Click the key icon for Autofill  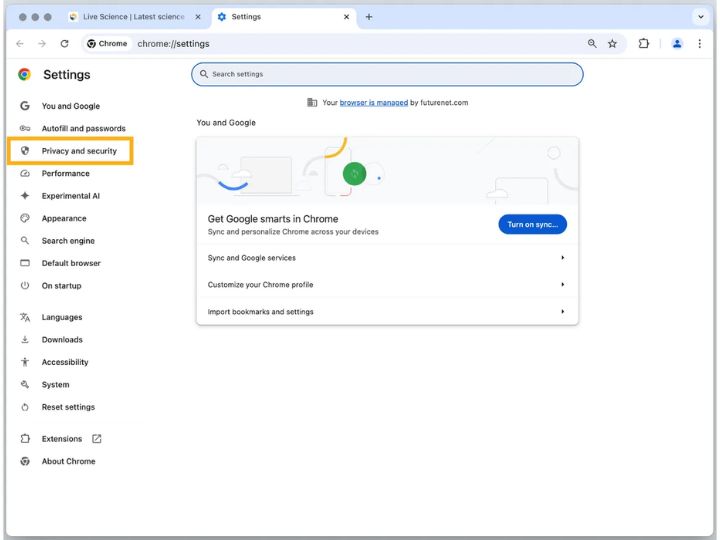[25, 128]
